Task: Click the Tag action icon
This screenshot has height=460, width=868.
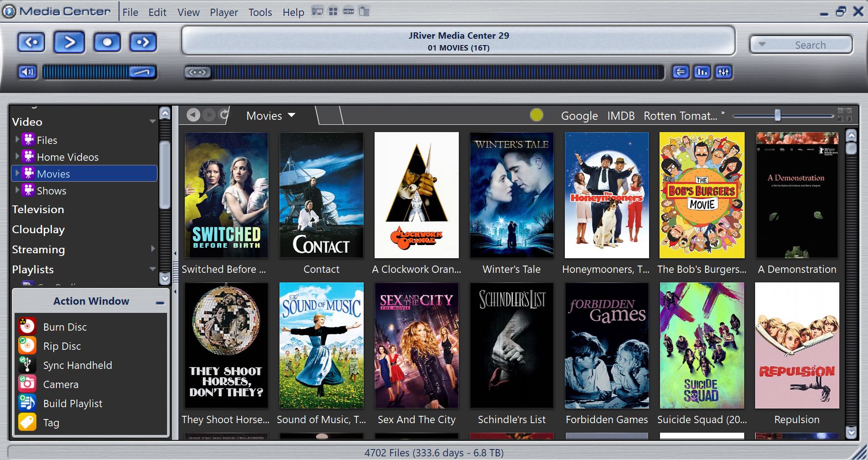Action: [27, 422]
